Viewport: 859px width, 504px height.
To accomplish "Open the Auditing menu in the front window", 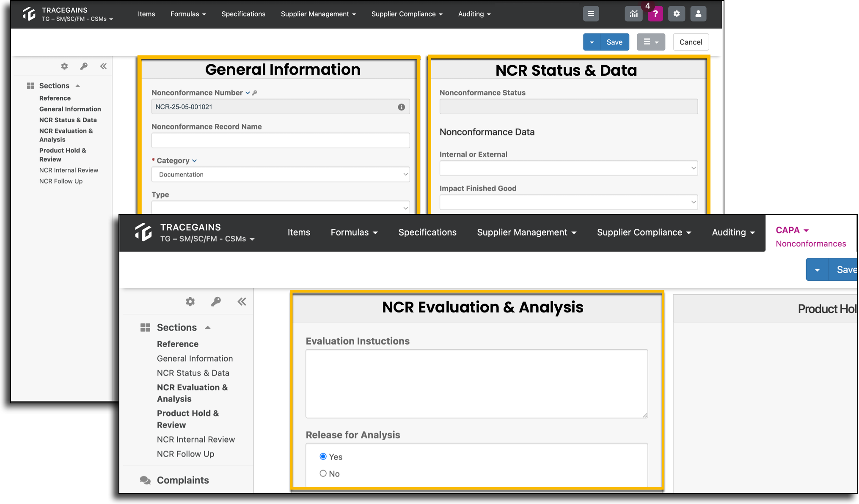I will [733, 232].
